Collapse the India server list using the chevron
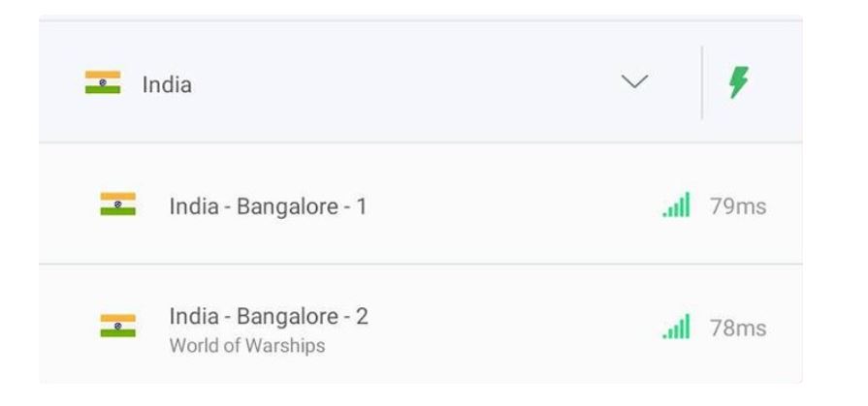The image size is (868, 406). click(634, 82)
